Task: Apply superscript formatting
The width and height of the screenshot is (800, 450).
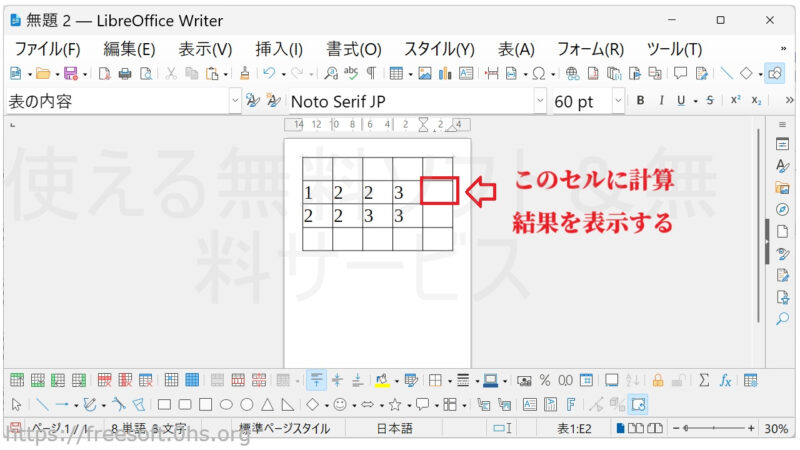Action: 735,100
